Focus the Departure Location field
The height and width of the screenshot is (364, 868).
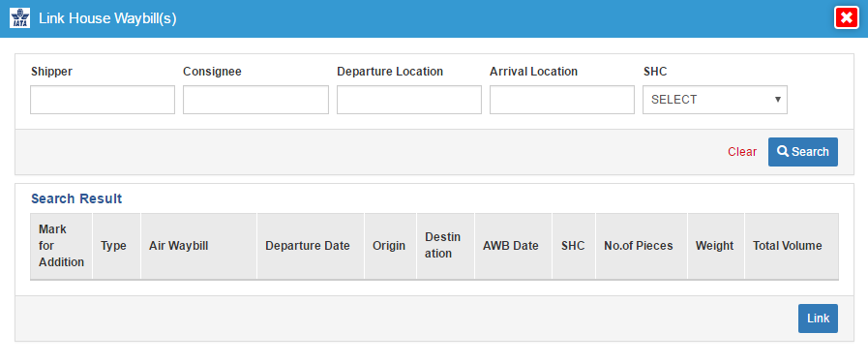click(x=409, y=100)
